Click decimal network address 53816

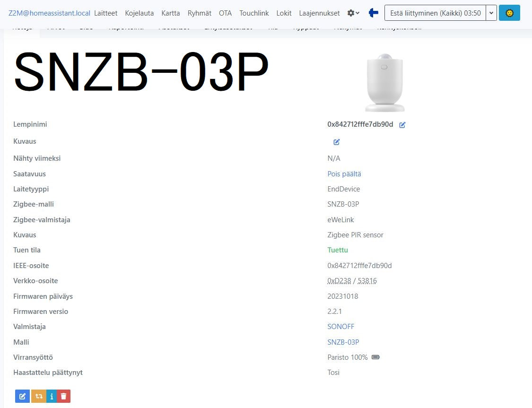(367, 281)
